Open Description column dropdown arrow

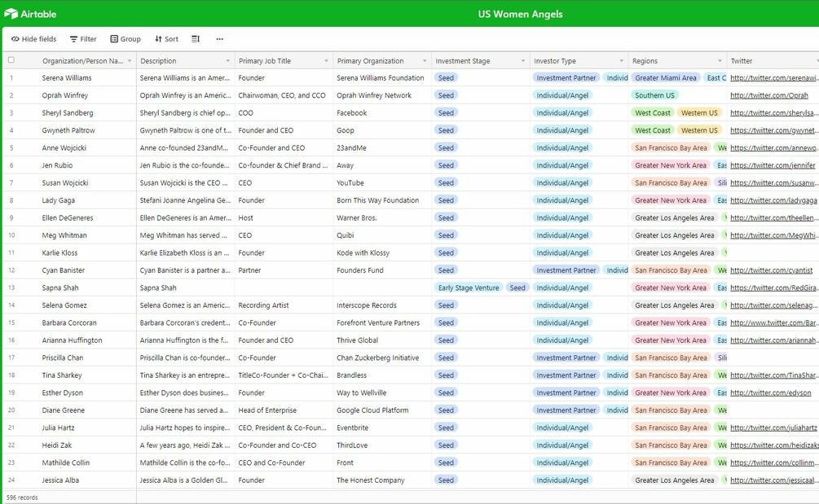tap(227, 61)
